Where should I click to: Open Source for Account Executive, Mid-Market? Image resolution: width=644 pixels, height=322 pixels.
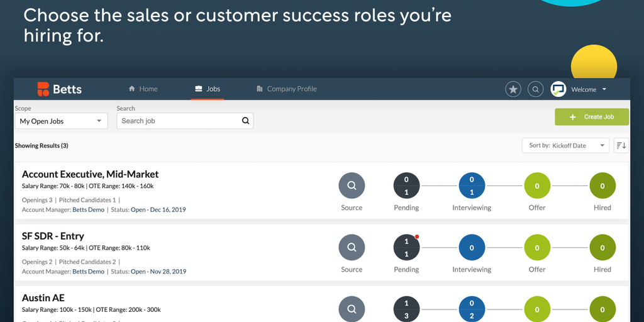pyautogui.click(x=352, y=186)
